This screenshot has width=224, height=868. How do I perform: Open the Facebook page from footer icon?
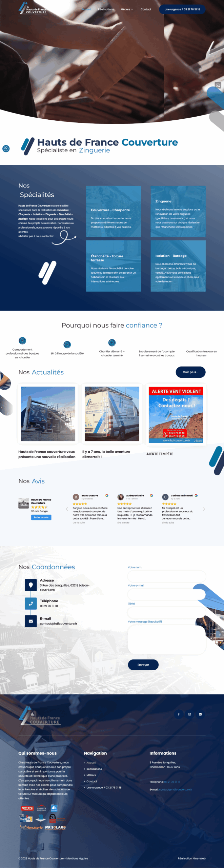point(179,714)
